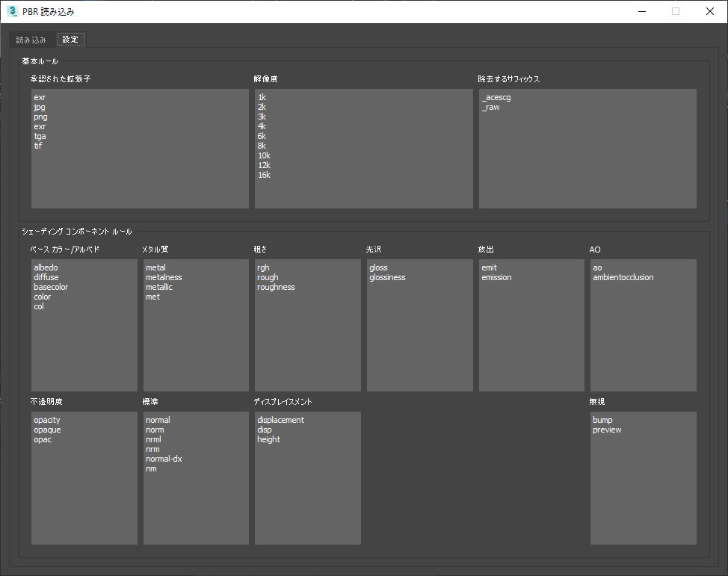The width and height of the screenshot is (728, 576).
Task: Select 'basecolor' entry
Action: (x=51, y=288)
